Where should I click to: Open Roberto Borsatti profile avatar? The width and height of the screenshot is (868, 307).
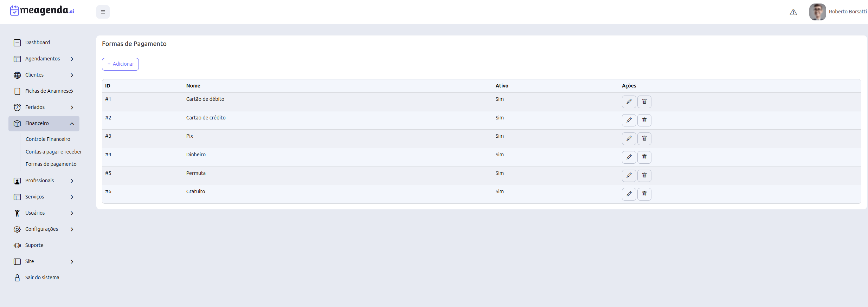[x=817, y=12]
